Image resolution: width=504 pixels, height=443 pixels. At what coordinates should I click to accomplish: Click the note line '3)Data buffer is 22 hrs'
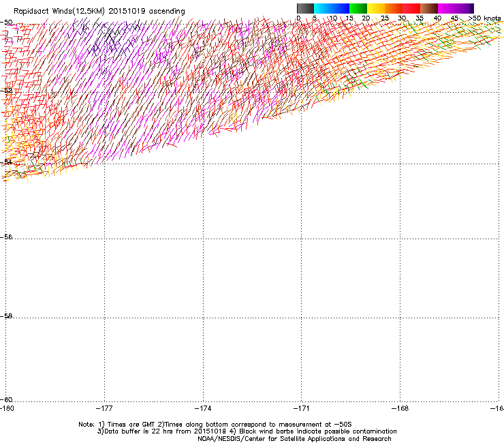(x=247, y=431)
